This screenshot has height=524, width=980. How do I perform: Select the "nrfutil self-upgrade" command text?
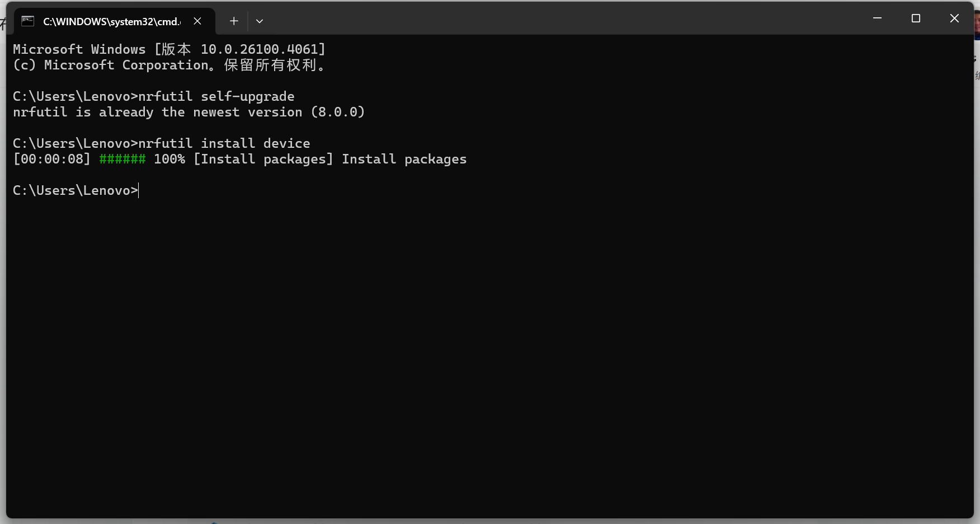215,96
